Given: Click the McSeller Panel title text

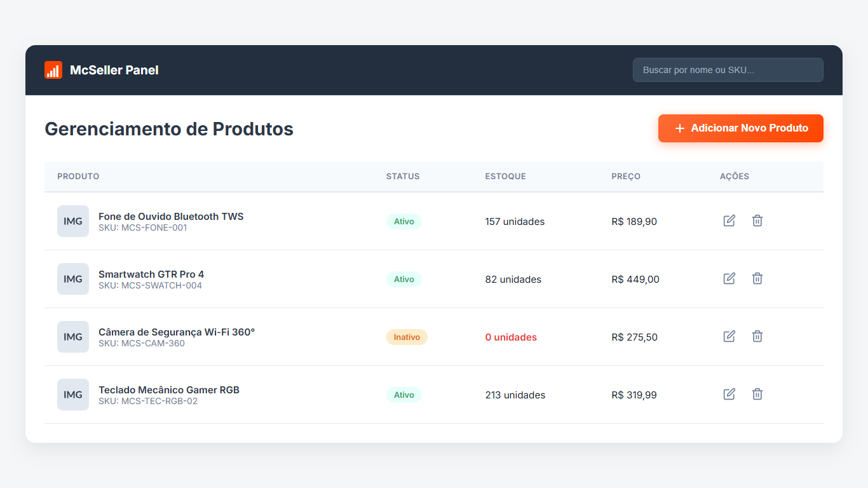Looking at the screenshot, I should (x=114, y=70).
